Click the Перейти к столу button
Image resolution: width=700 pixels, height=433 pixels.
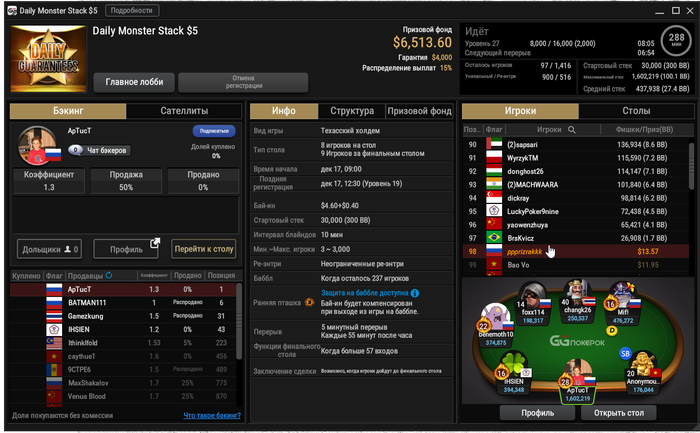[x=204, y=249]
